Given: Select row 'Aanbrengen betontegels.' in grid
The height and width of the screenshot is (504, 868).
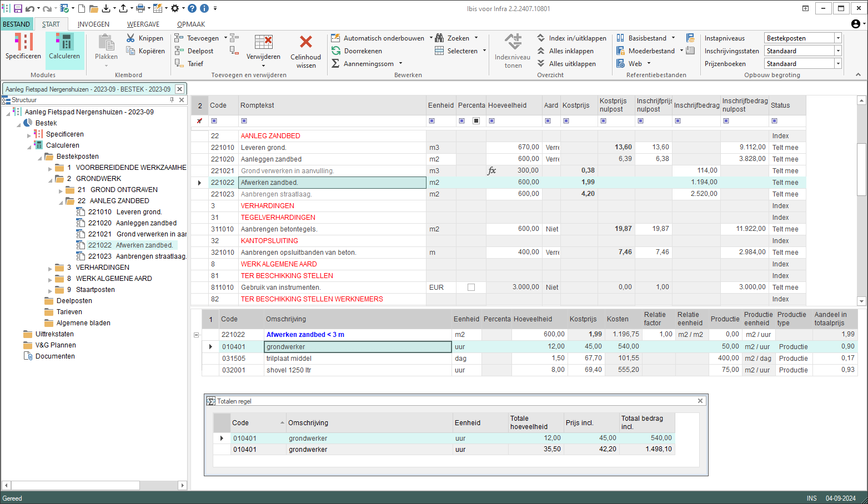Looking at the screenshot, I should coord(499,229).
